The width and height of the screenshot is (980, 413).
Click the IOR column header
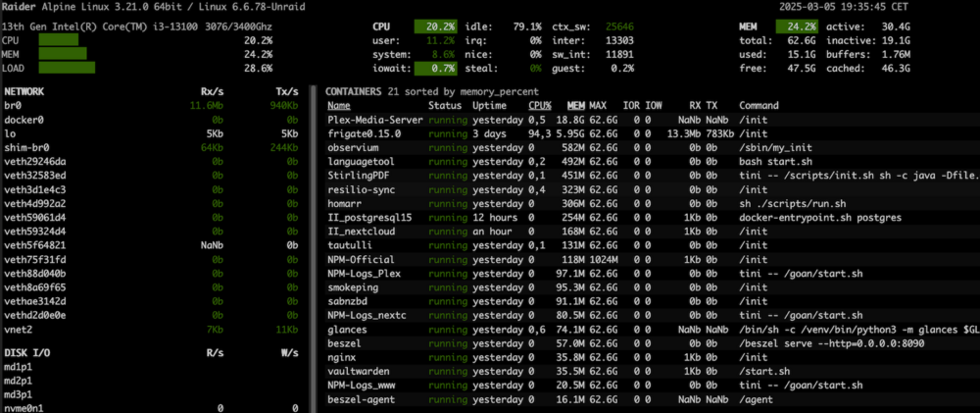click(x=631, y=105)
